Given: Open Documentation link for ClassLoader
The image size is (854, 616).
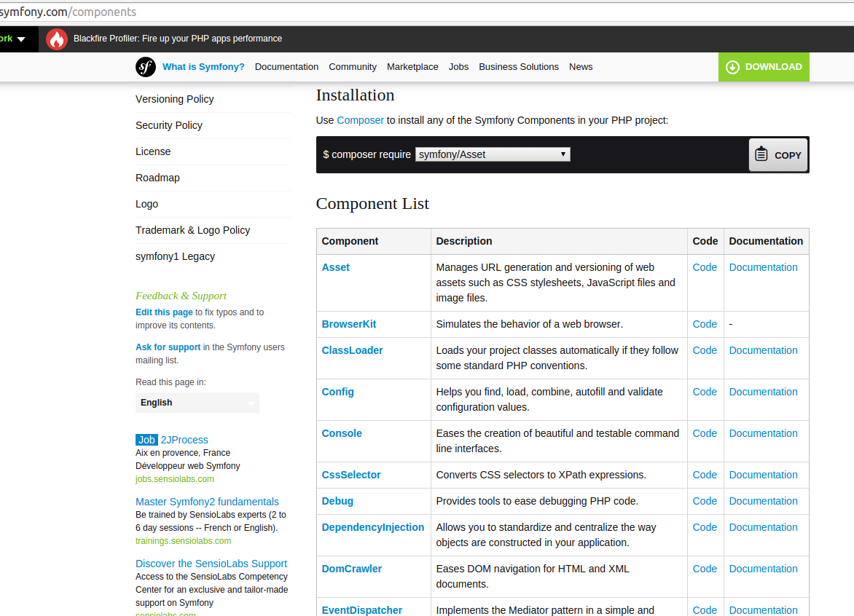Looking at the screenshot, I should click(763, 350).
